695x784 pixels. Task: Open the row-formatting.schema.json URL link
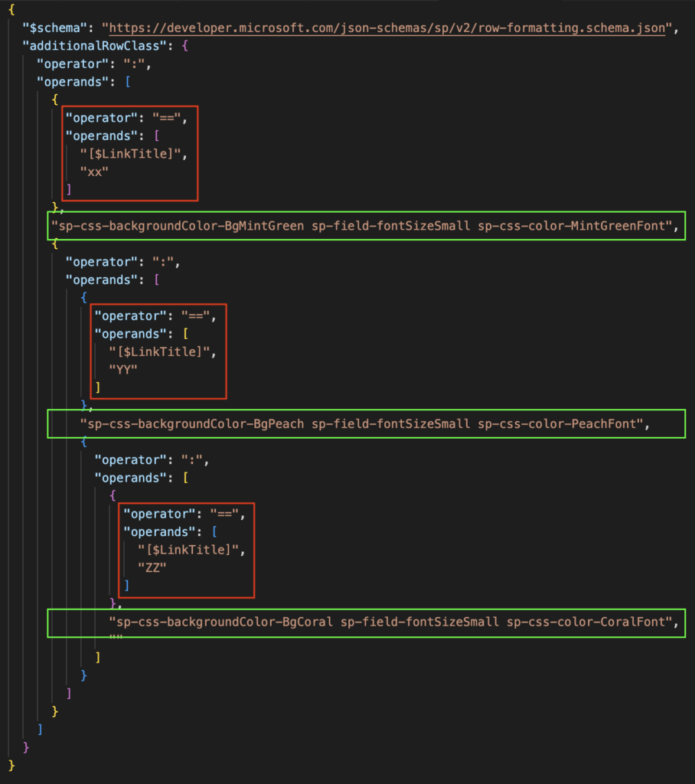click(387, 28)
